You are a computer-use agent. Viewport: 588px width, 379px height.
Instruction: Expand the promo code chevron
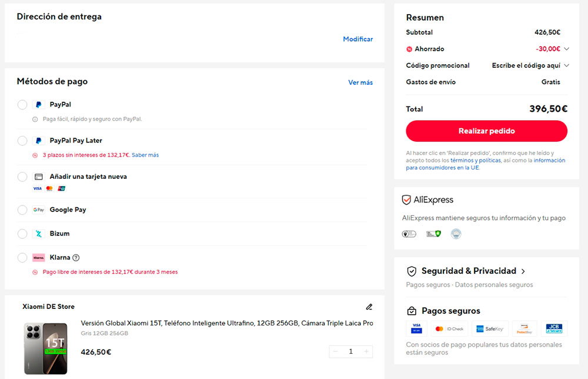(x=567, y=66)
